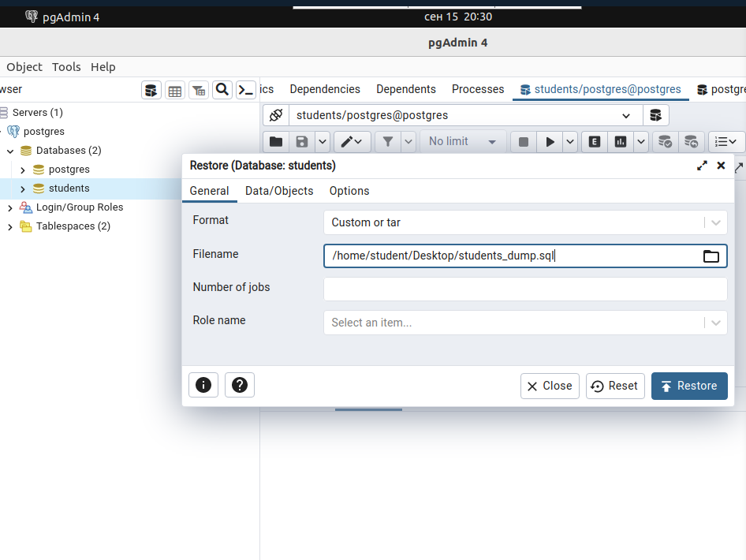Open Format dropdown 'Custom or tar'

pyautogui.click(x=525, y=222)
